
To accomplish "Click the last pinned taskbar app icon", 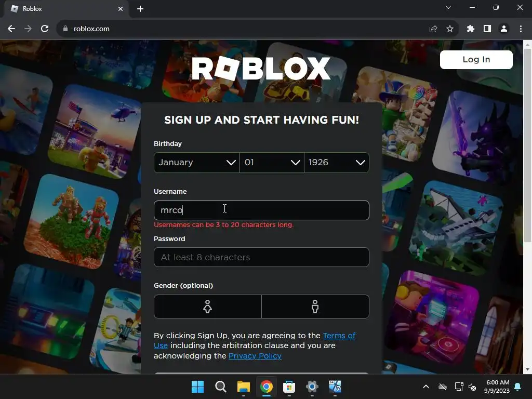I will pos(335,387).
